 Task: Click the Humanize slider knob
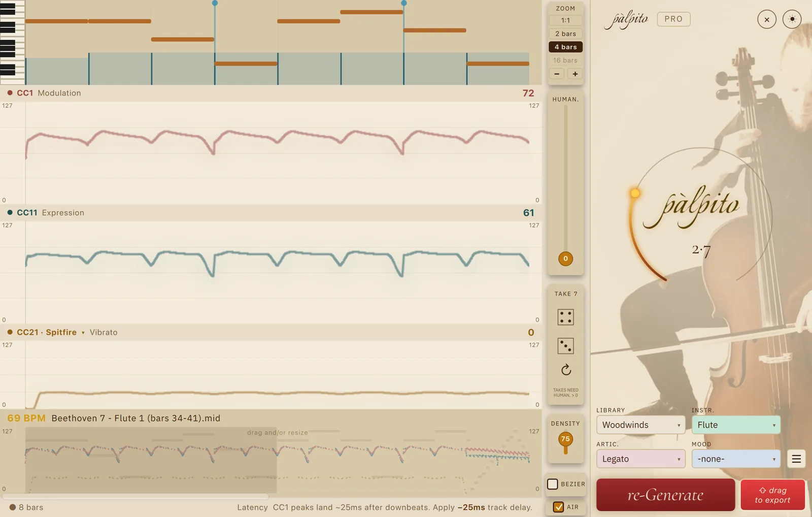[565, 258]
